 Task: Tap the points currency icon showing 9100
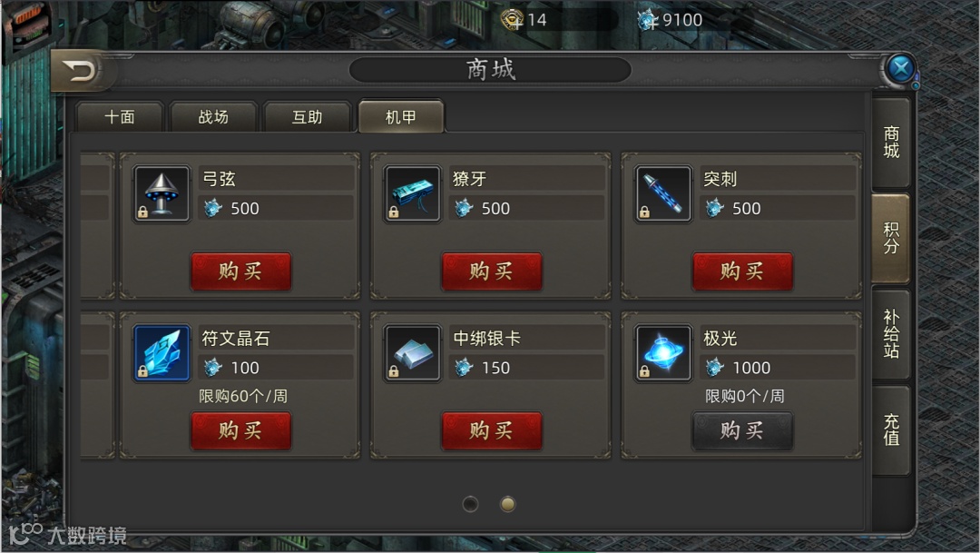coord(648,20)
